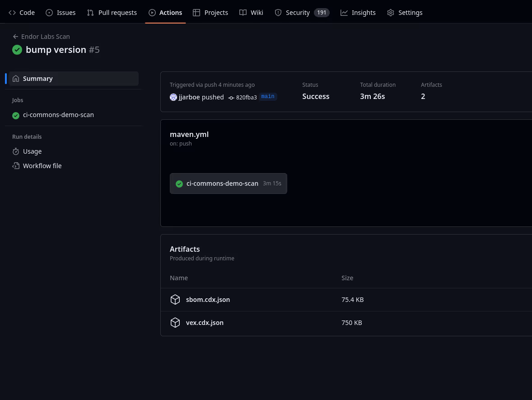
Task: Click the main branch label
Action: point(268,97)
